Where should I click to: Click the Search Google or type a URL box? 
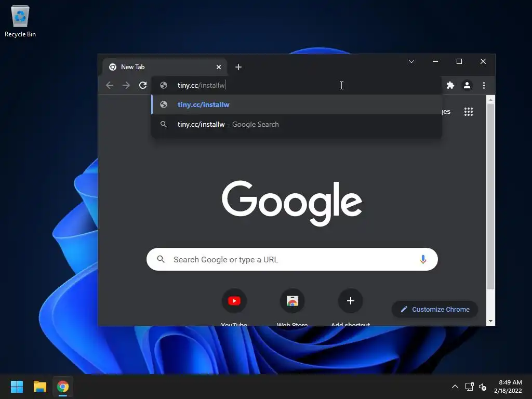tap(292, 259)
